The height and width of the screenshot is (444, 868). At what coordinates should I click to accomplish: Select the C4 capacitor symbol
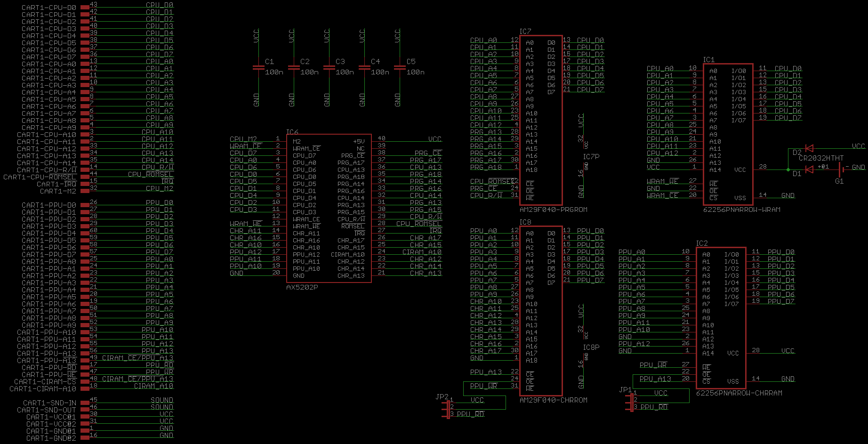(364, 67)
